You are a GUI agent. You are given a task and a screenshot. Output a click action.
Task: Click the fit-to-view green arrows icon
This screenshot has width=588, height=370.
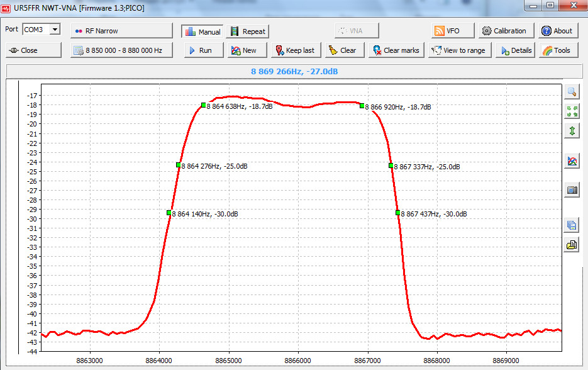click(x=572, y=111)
